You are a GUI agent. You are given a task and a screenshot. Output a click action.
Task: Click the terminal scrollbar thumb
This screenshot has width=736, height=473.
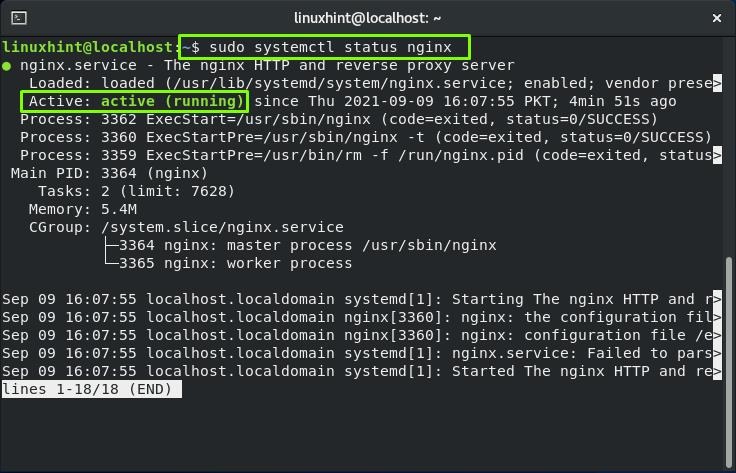click(x=729, y=360)
